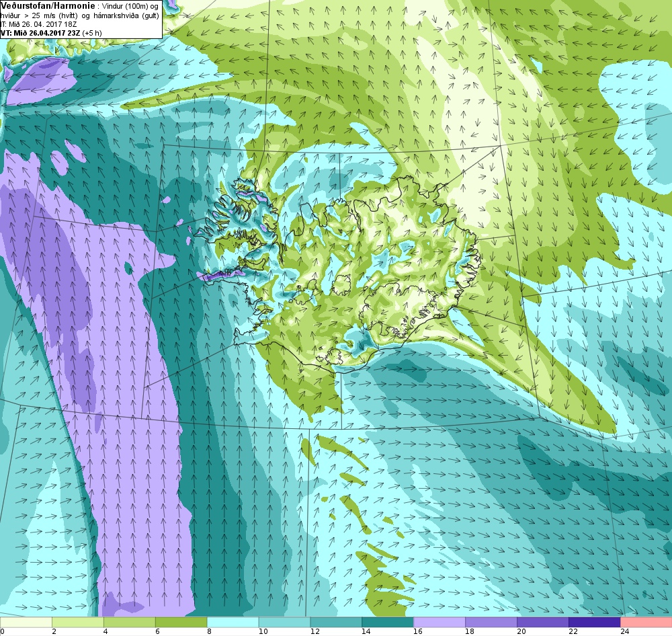Screen dimensions: 672x636
Task: Click the legend scale label "12"
Action: (x=314, y=631)
